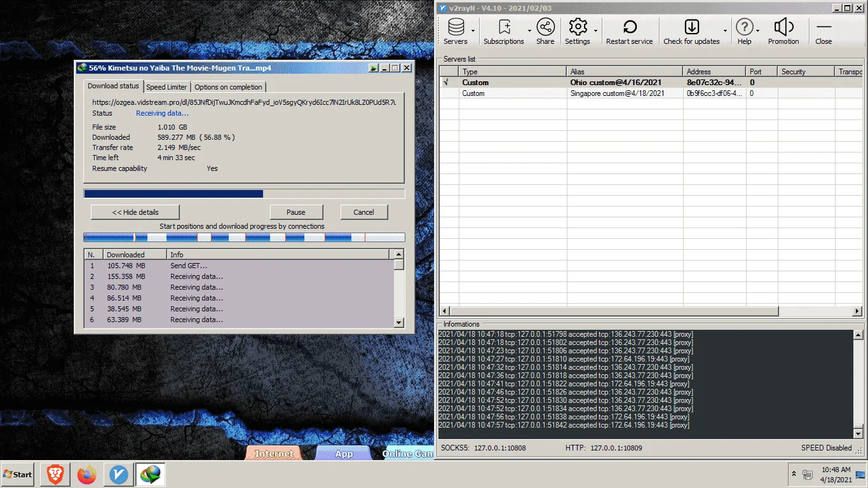Cancel the download
The height and width of the screenshot is (488, 868).
pos(363,212)
